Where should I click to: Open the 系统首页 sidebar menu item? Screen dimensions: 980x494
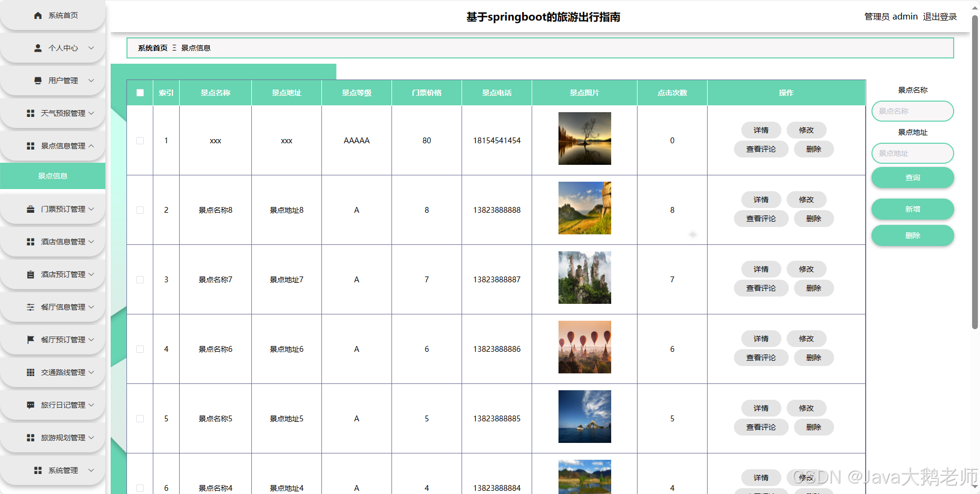coord(53,15)
